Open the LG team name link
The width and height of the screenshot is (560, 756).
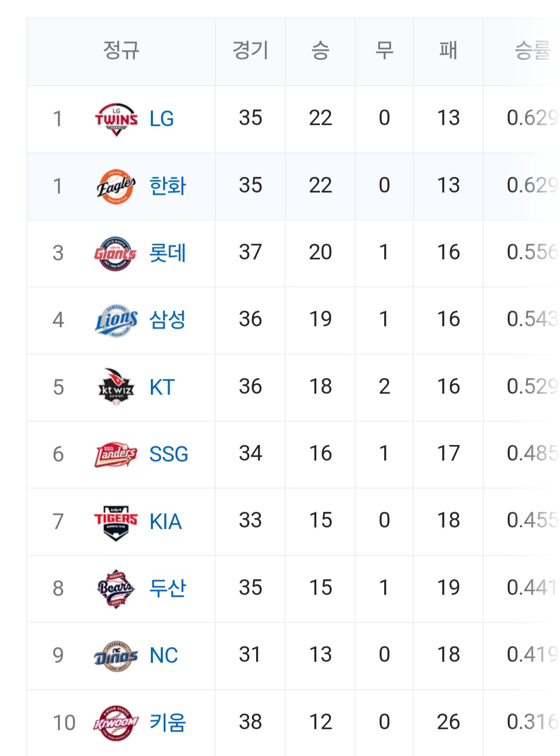point(162,119)
